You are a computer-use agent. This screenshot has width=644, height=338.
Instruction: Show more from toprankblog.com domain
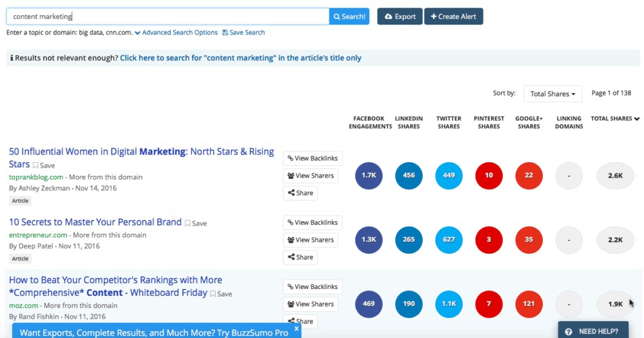tap(106, 177)
